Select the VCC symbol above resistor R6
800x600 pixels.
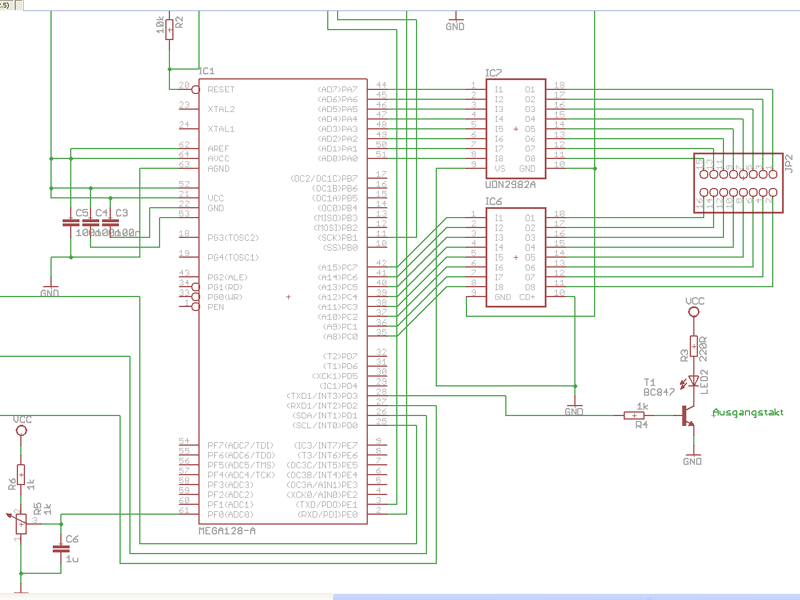21,430
